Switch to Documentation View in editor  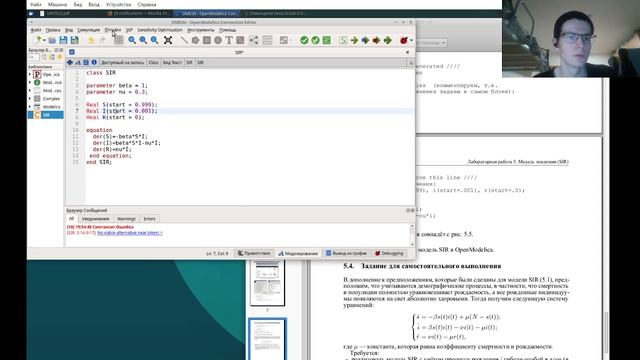(94, 62)
